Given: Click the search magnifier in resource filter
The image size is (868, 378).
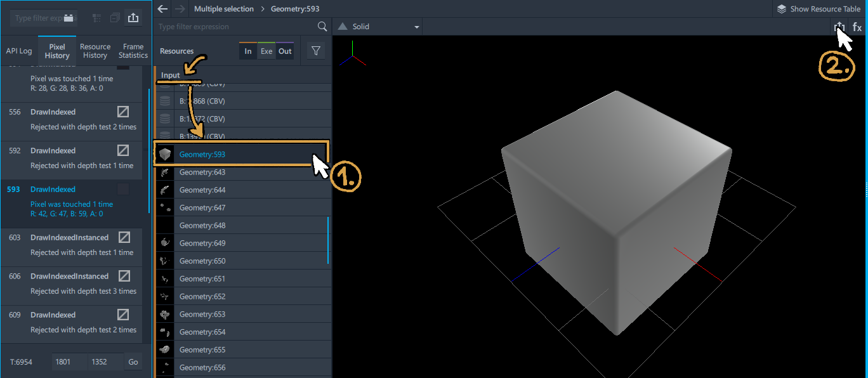Looking at the screenshot, I should click(x=322, y=27).
